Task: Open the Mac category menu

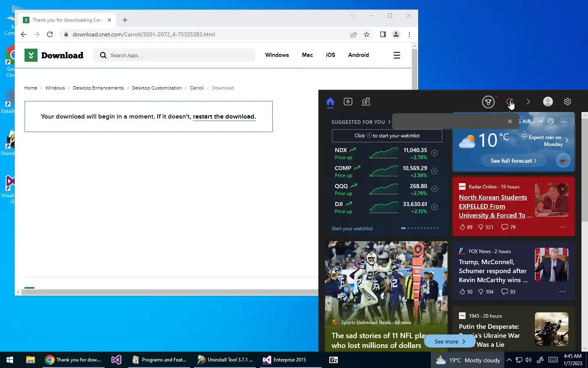Action: (x=307, y=55)
